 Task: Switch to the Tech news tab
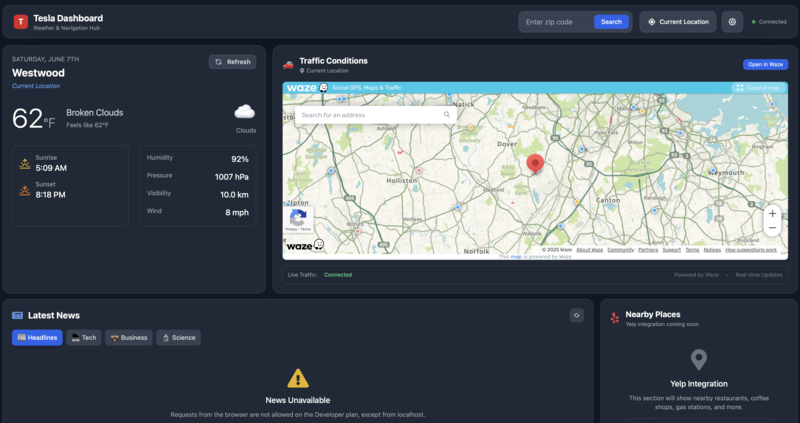tap(84, 338)
